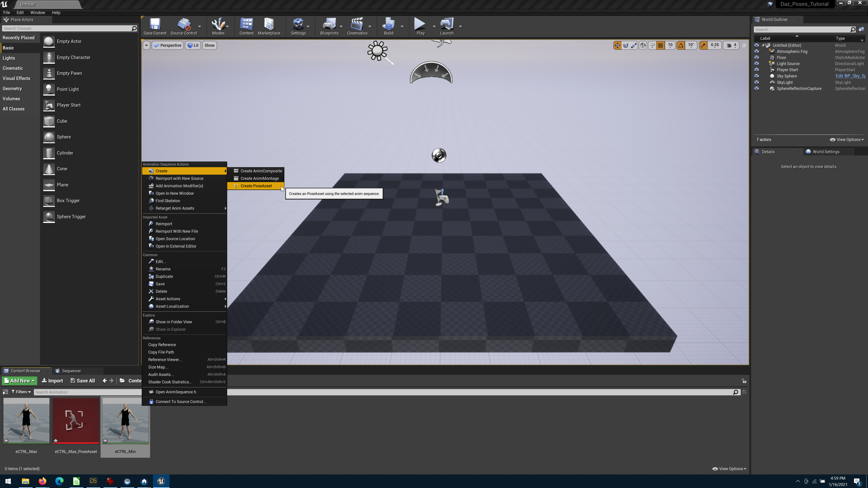The height and width of the screenshot is (488, 868).
Task: Click the Build toolbar icon
Action: [x=389, y=26]
